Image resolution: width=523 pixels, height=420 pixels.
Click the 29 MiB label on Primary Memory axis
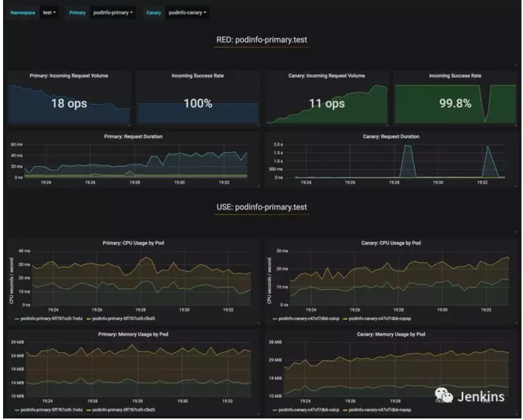point(18,342)
